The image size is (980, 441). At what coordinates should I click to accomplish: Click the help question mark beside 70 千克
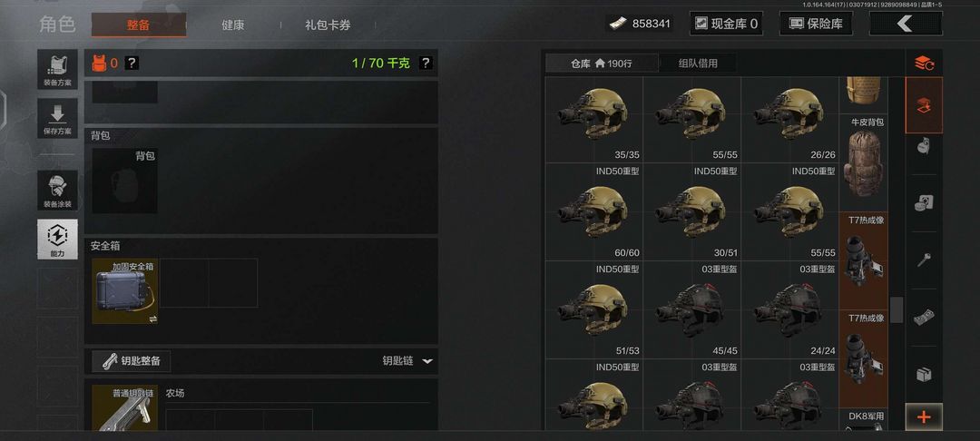click(425, 64)
